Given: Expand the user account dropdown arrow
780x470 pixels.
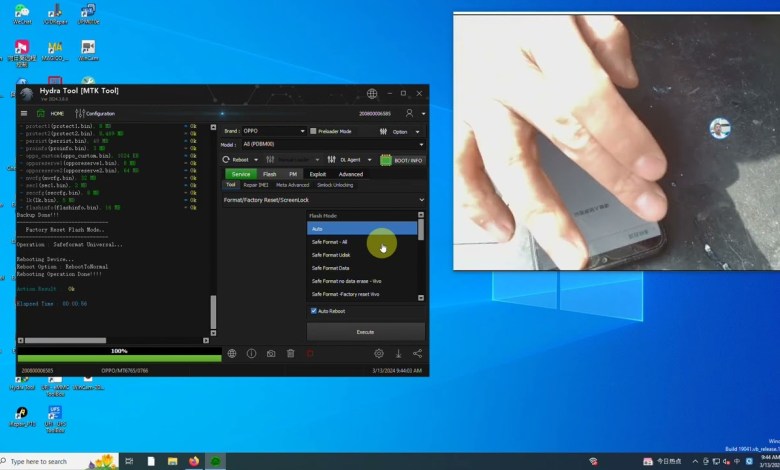Looking at the screenshot, I should coord(423,114).
